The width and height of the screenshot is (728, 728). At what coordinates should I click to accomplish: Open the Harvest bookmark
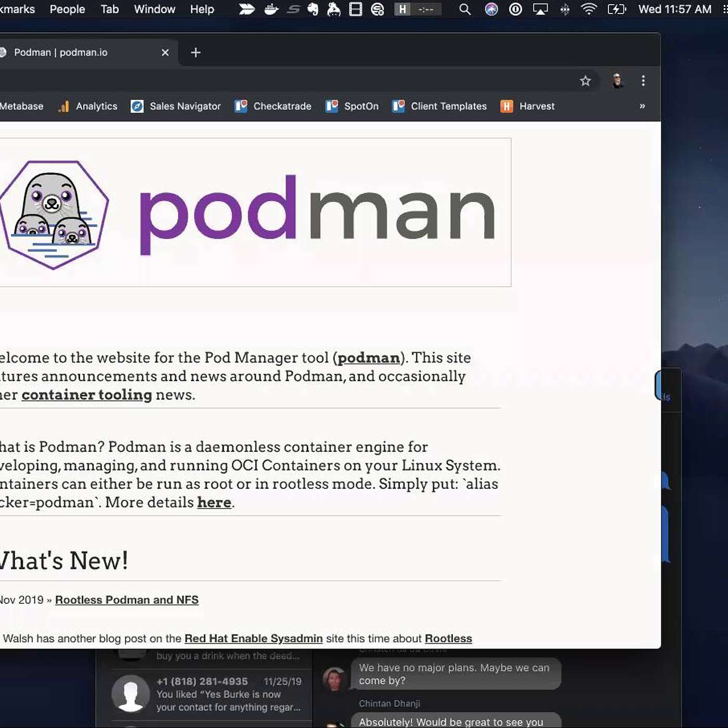click(527, 106)
